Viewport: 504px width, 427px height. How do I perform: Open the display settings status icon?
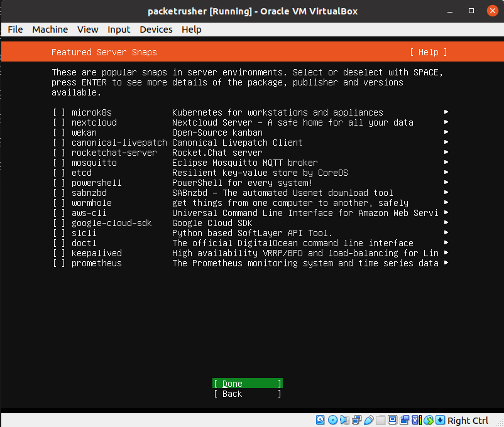(x=392, y=420)
